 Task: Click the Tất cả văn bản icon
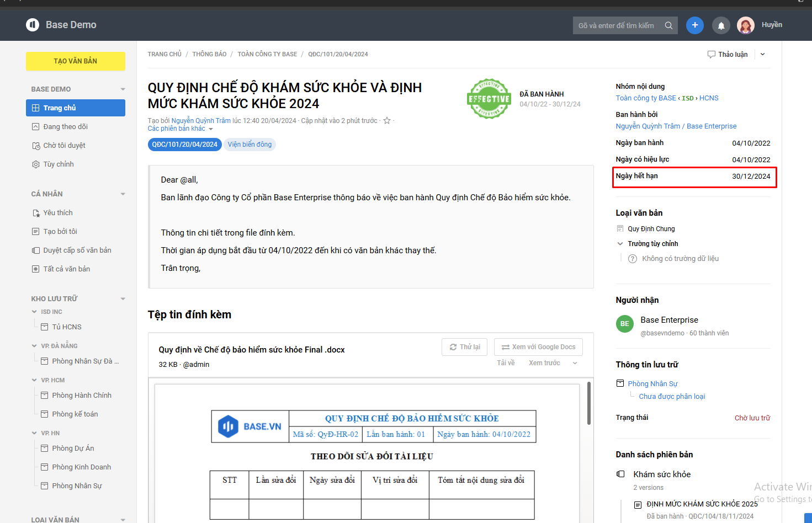click(x=36, y=269)
